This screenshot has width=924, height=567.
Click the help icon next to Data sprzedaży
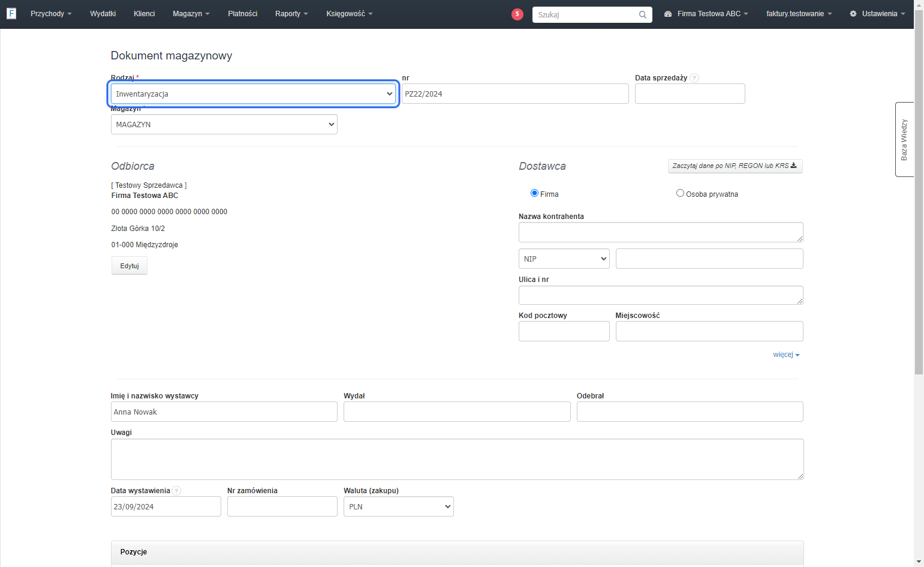tap(694, 78)
